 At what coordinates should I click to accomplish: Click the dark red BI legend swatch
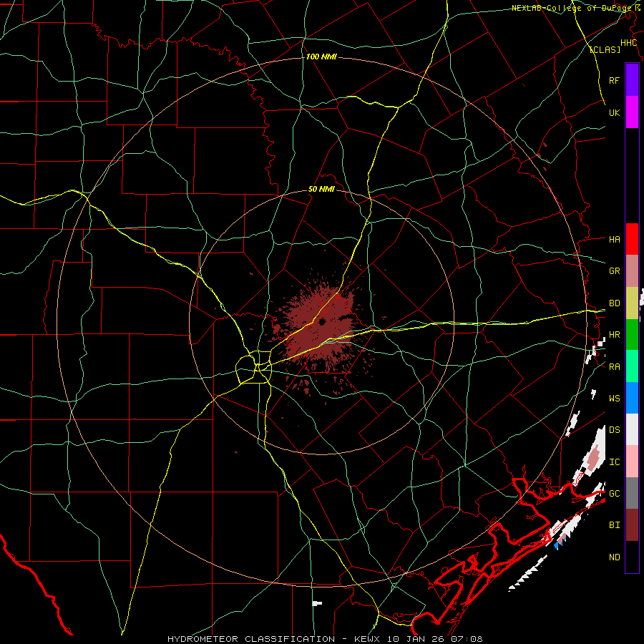pyautogui.click(x=632, y=525)
